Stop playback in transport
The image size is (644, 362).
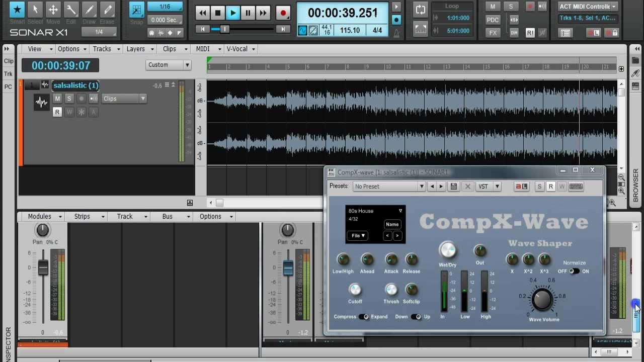[x=218, y=13]
